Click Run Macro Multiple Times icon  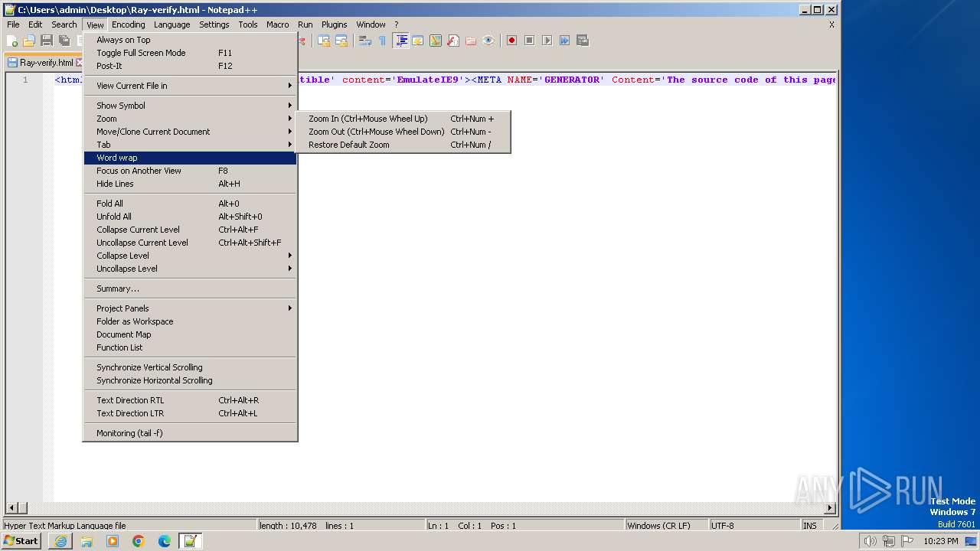(564, 41)
